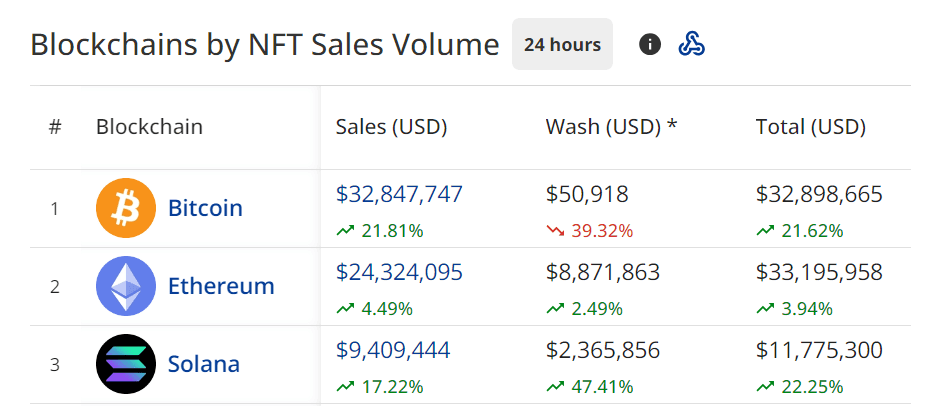
Task: Click Bitcoin's red 39.32% wash decrease
Action: [590, 231]
